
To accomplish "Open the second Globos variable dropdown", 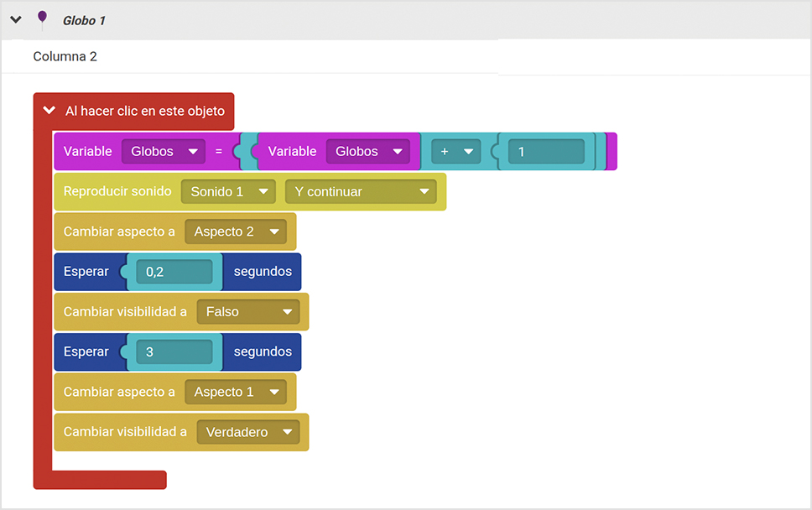I will coord(368,151).
